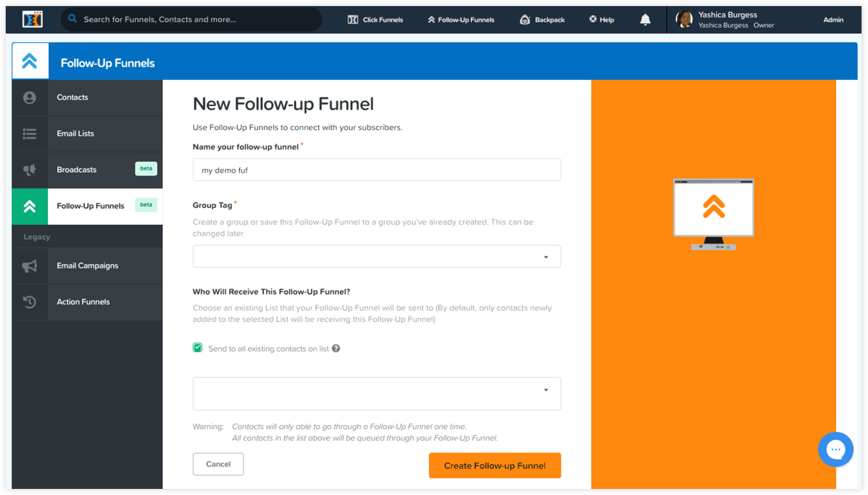
Task: Click the ClickFunnels logo icon
Action: pos(32,19)
